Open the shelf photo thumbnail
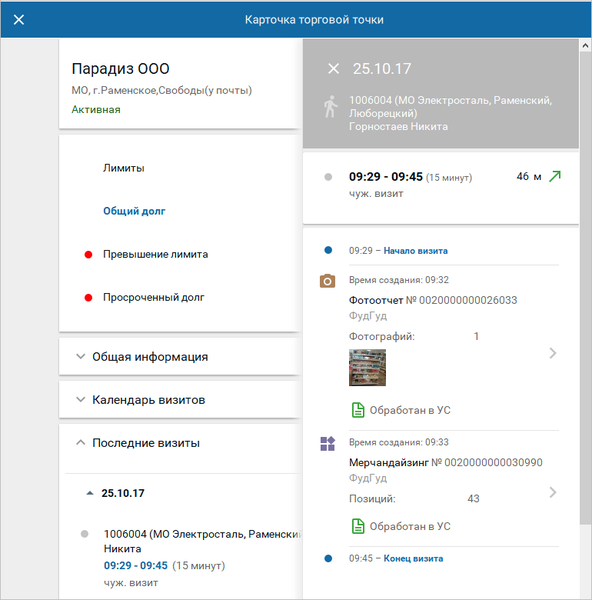The width and height of the screenshot is (592, 600). coord(367,367)
